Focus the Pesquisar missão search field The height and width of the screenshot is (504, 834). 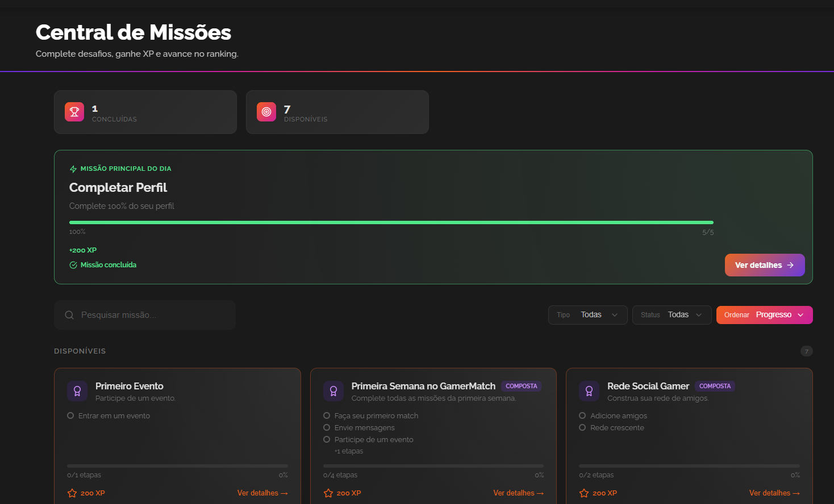[x=151, y=315]
